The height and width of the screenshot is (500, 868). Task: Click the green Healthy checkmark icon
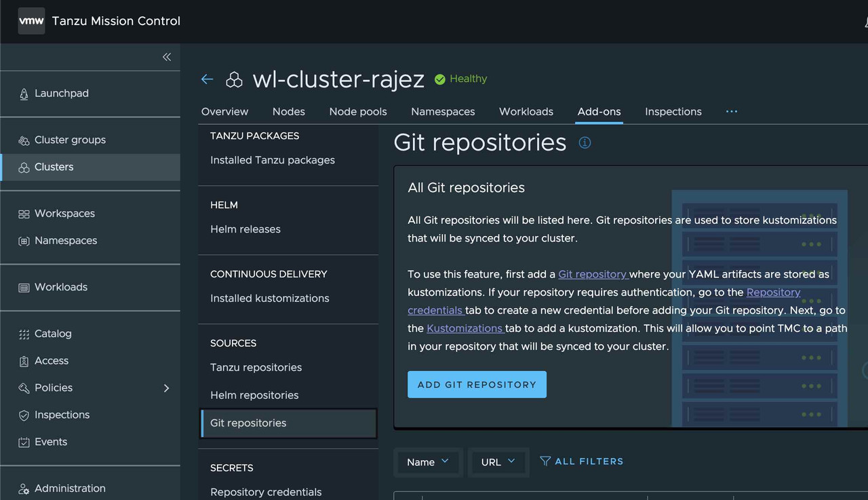[439, 79]
